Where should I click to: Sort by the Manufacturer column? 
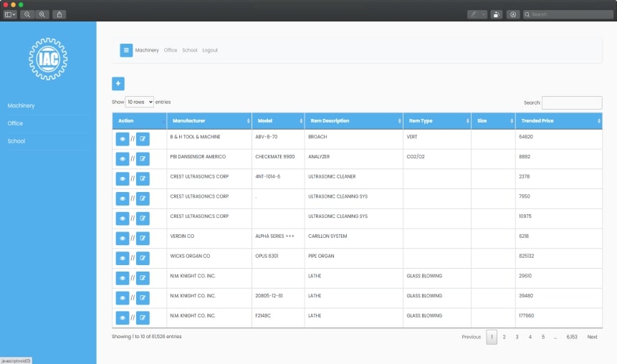coord(209,121)
